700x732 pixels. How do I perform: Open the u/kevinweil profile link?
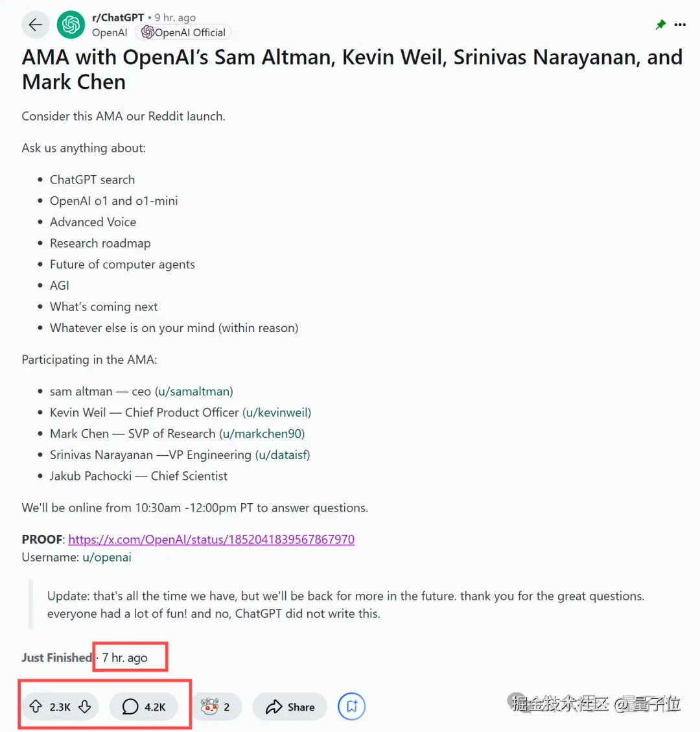coord(277,413)
